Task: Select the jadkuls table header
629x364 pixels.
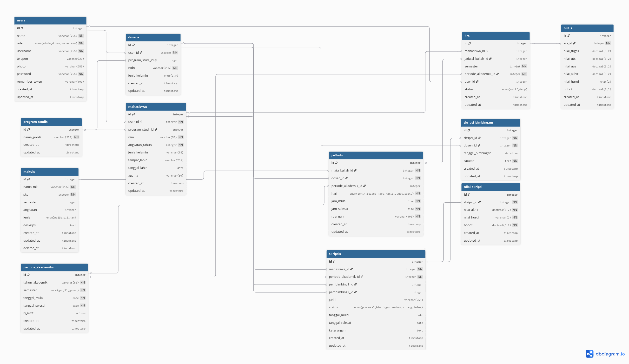Action: (x=376, y=155)
